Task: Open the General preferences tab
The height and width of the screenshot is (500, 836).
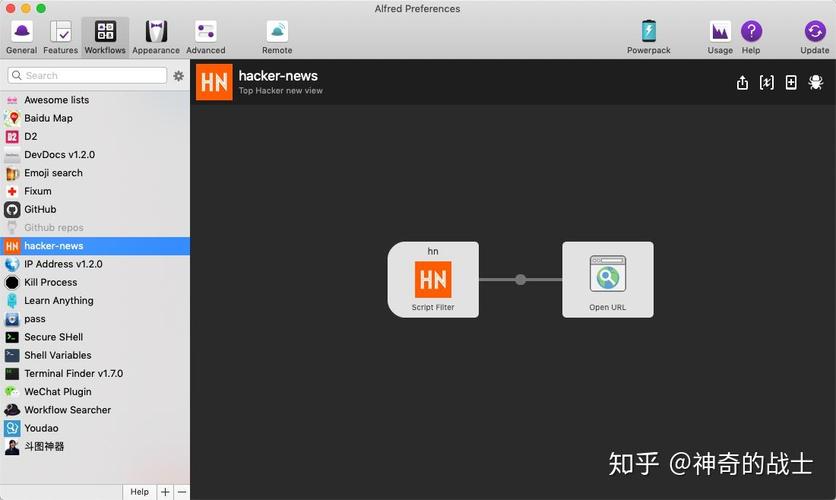Action: click(21, 37)
